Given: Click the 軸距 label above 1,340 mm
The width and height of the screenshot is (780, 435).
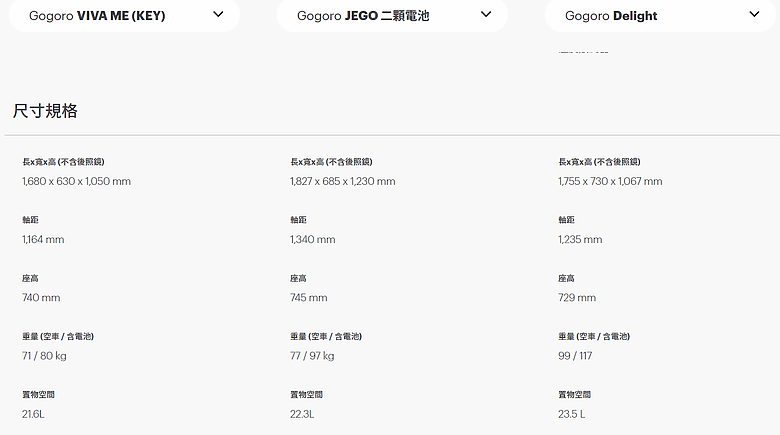Looking at the screenshot, I should 298,220.
